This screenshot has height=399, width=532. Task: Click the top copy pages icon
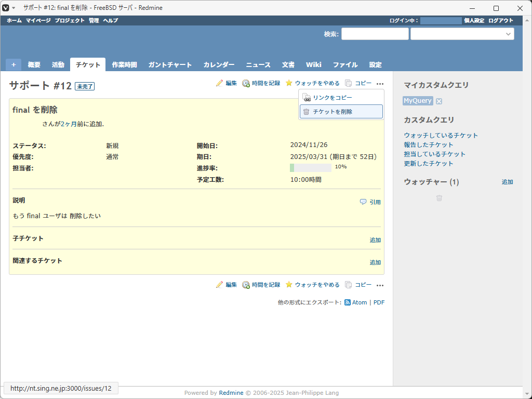pos(348,83)
